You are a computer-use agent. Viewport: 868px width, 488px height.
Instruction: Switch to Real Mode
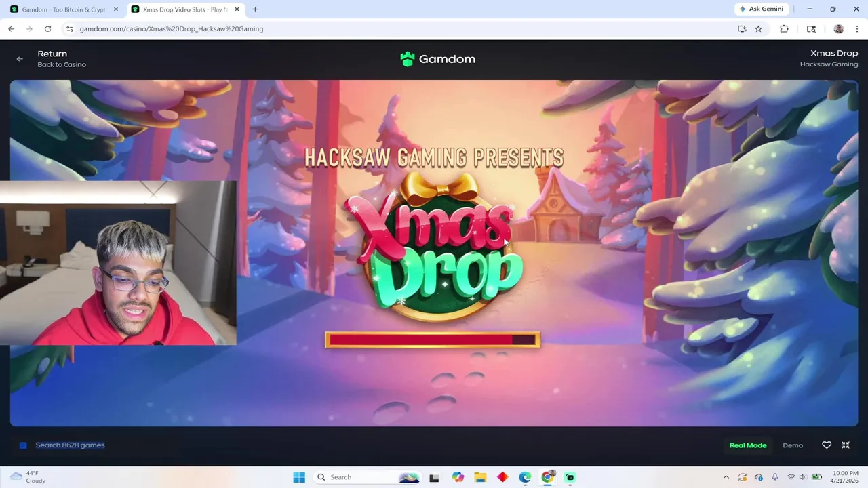(748, 445)
